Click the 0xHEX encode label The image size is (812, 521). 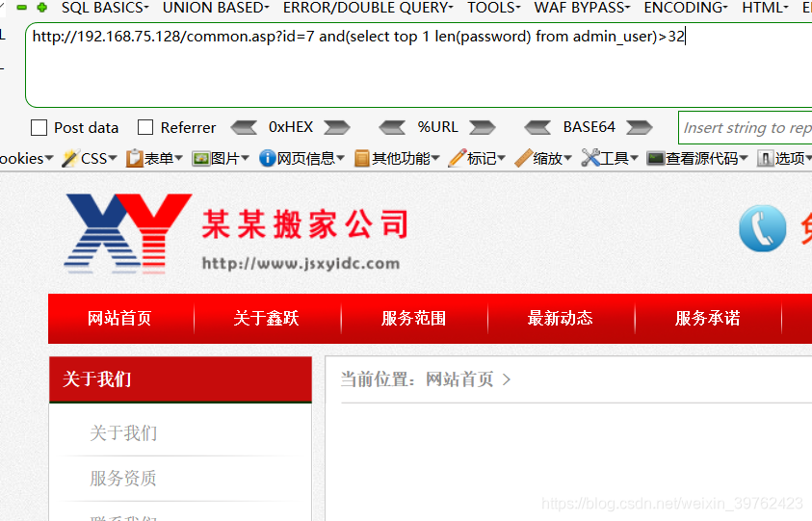click(291, 127)
